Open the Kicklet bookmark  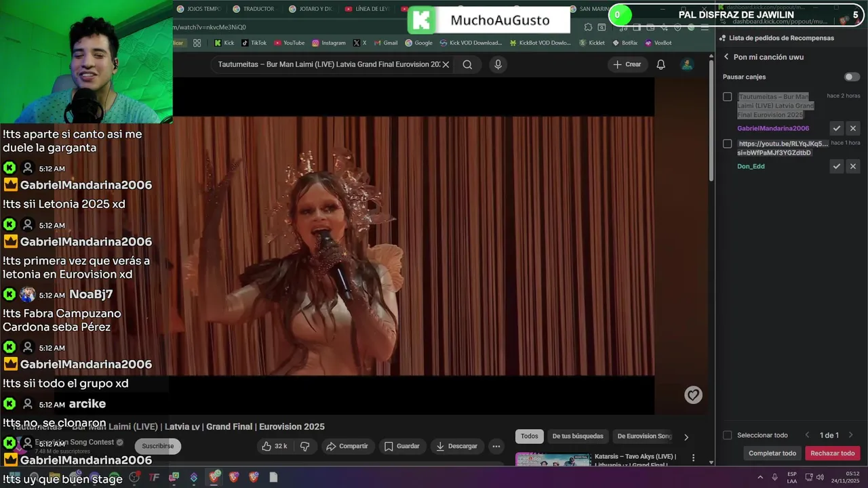pyautogui.click(x=591, y=43)
